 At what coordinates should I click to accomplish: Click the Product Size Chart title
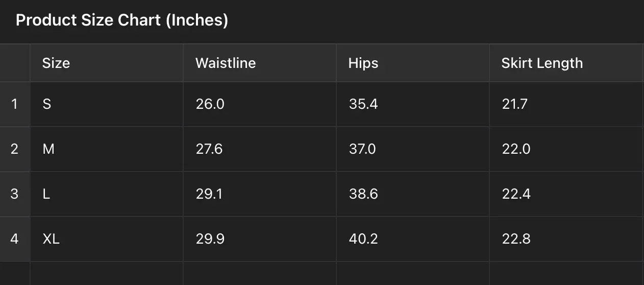click(122, 20)
